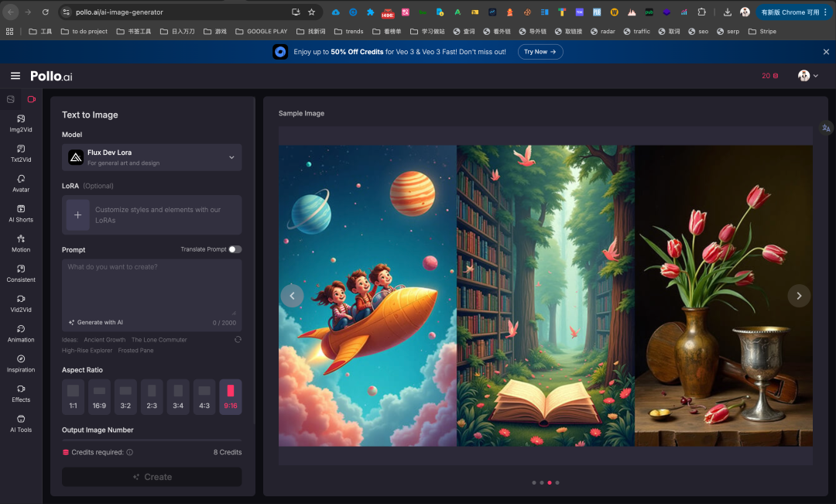Click Generate with AI
Image resolution: width=836 pixels, height=504 pixels.
(x=95, y=322)
